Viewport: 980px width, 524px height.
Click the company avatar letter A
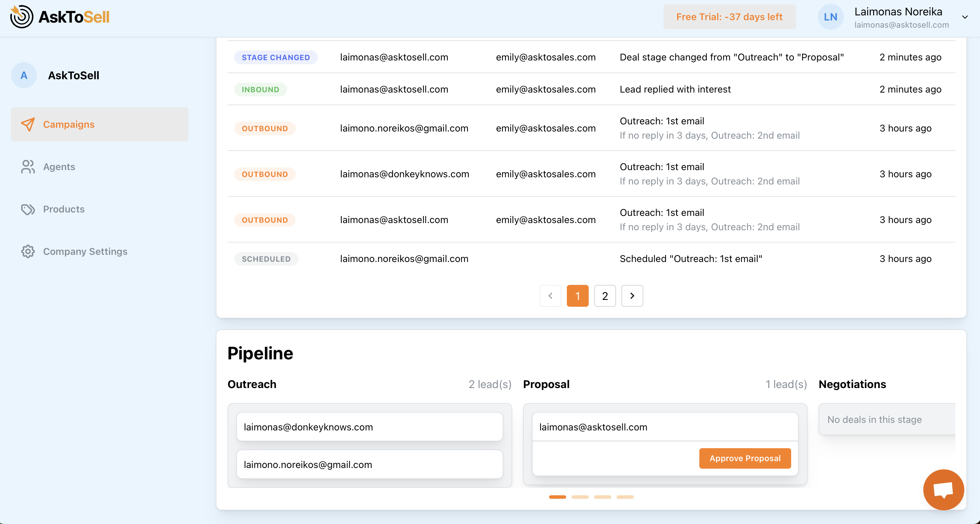pos(24,75)
